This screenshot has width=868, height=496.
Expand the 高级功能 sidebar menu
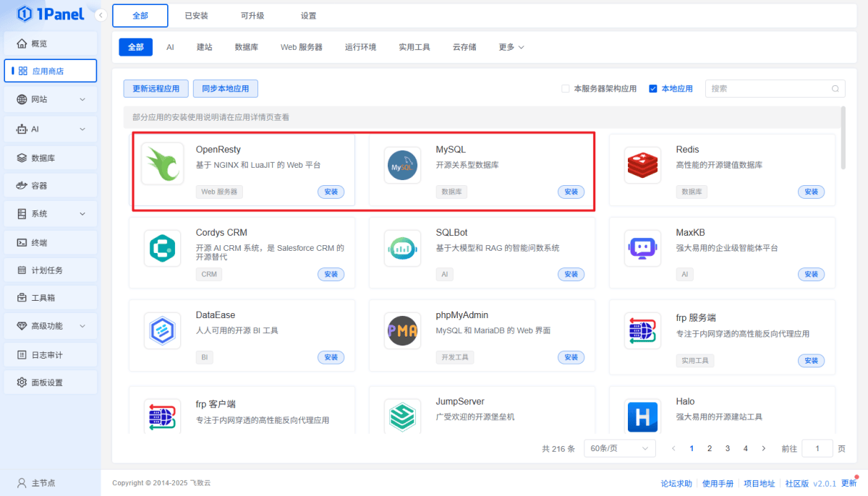(50, 326)
